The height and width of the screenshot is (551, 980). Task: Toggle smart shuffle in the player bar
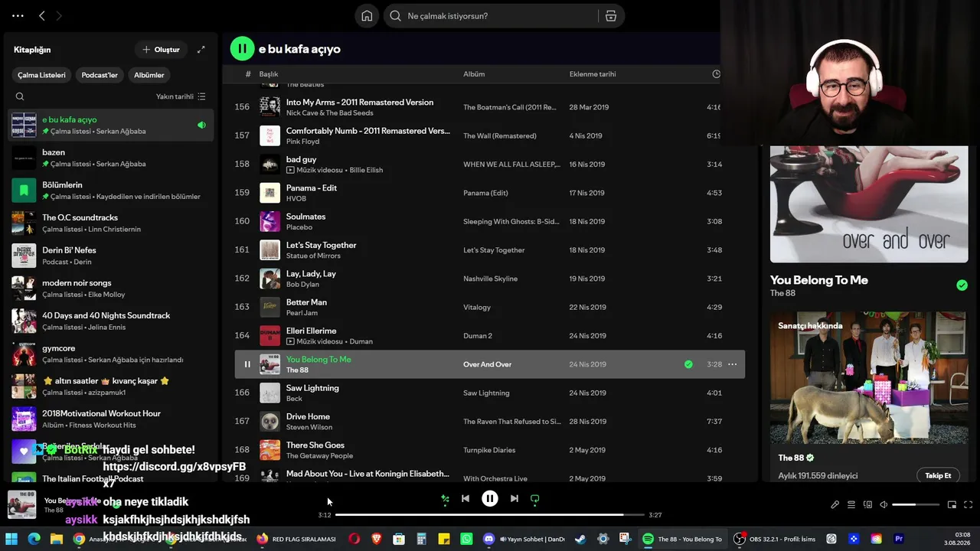tap(445, 499)
